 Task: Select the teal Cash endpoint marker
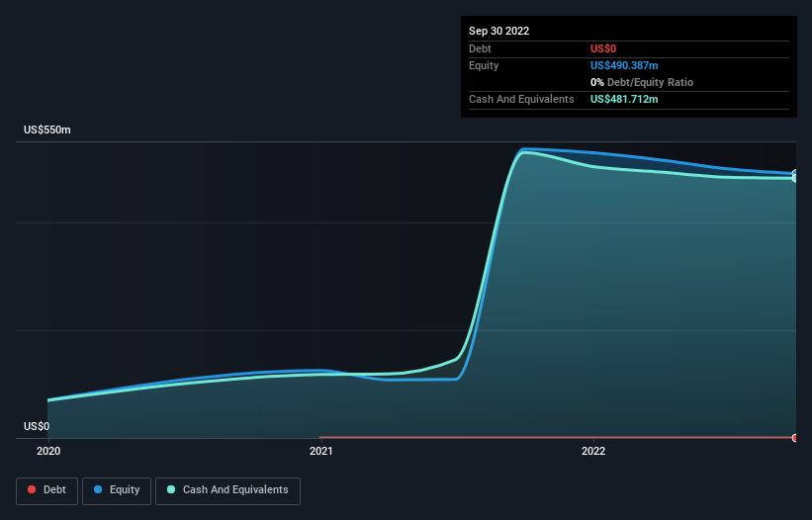(x=795, y=178)
